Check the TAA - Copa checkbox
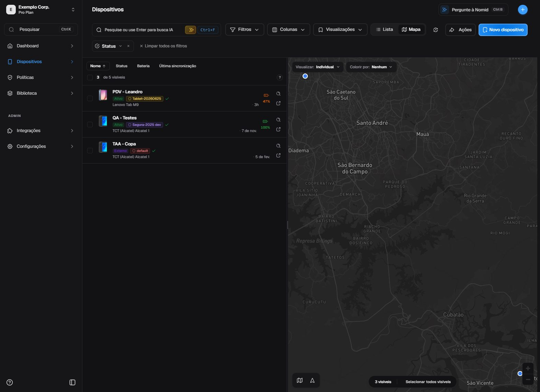540x392 pixels. coord(90,151)
